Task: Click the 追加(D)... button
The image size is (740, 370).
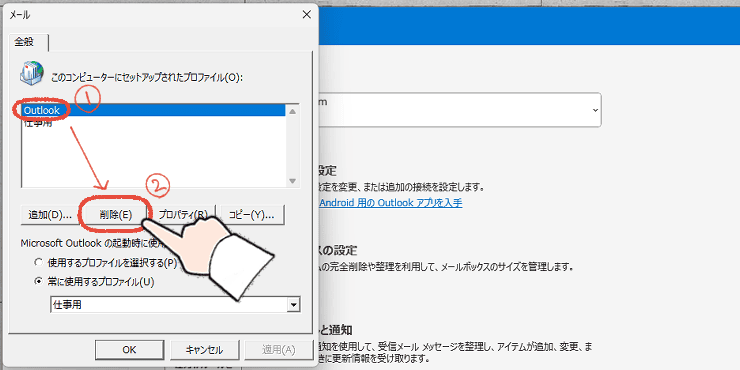Action: (x=50, y=215)
